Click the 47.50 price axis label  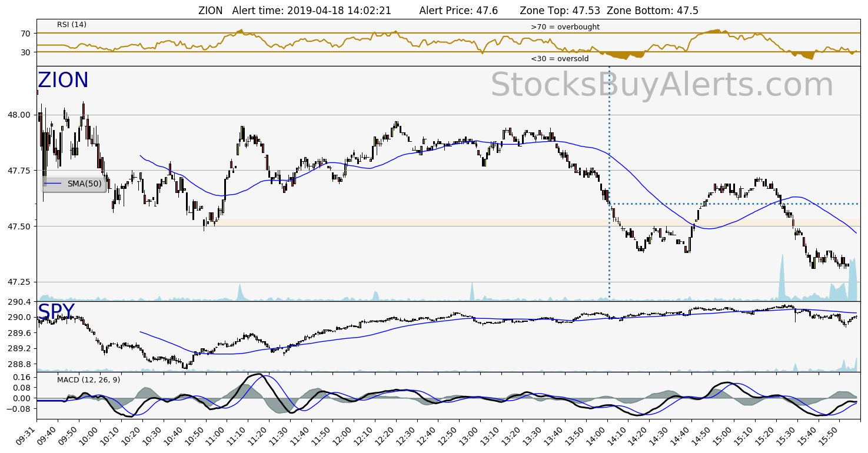(x=19, y=226)
